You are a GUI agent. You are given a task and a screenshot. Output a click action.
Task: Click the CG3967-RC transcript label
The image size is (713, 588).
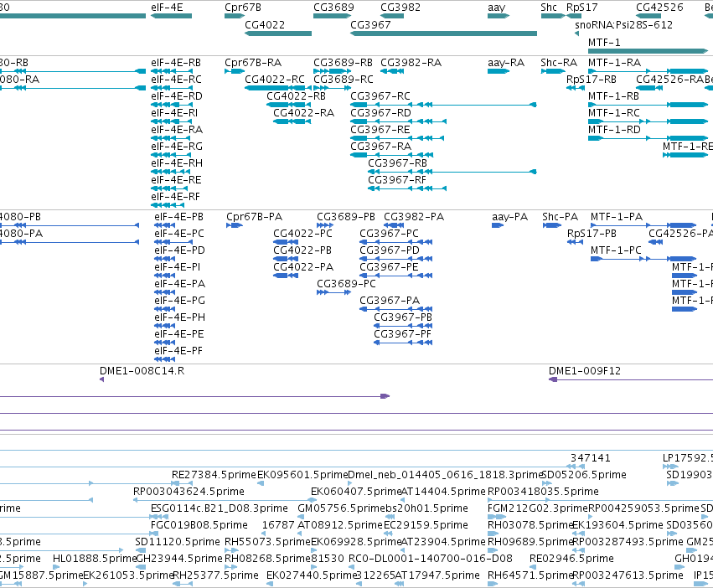380,96
